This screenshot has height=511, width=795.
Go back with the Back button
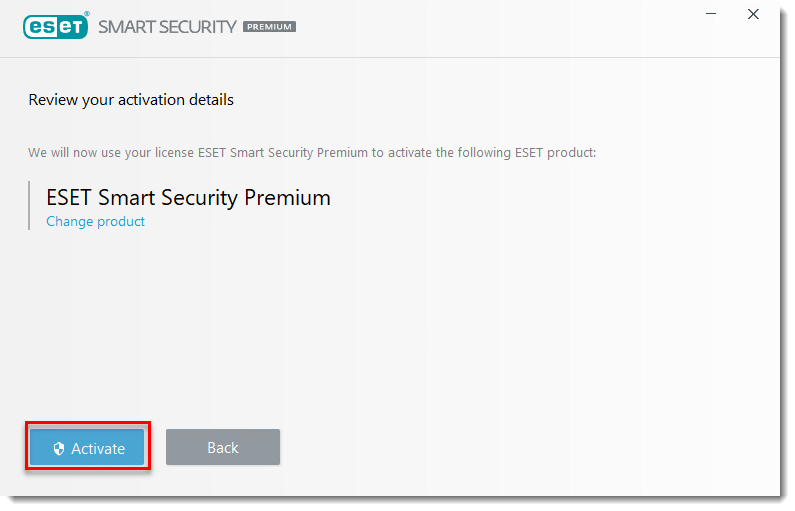222,448
